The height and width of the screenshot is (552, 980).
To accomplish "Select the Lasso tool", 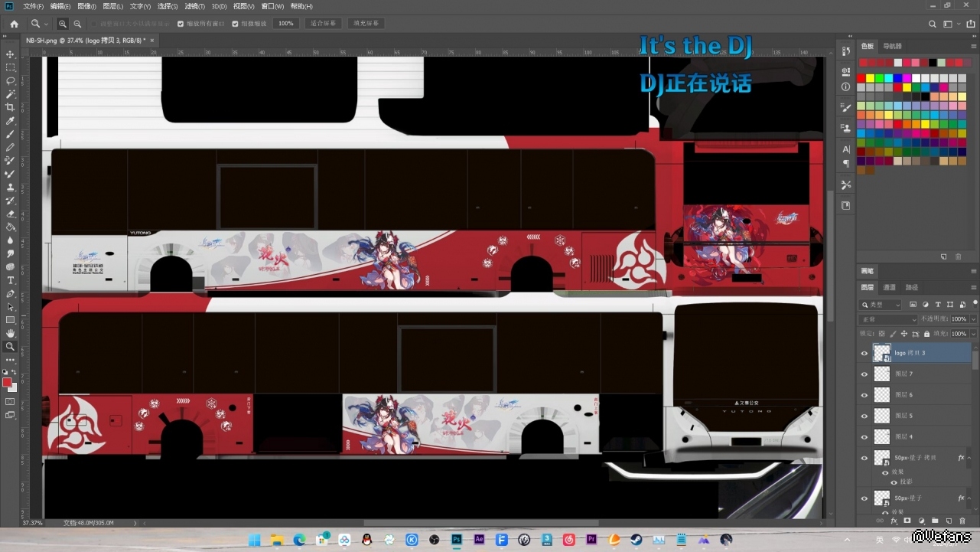I will [x=11, y=80].
